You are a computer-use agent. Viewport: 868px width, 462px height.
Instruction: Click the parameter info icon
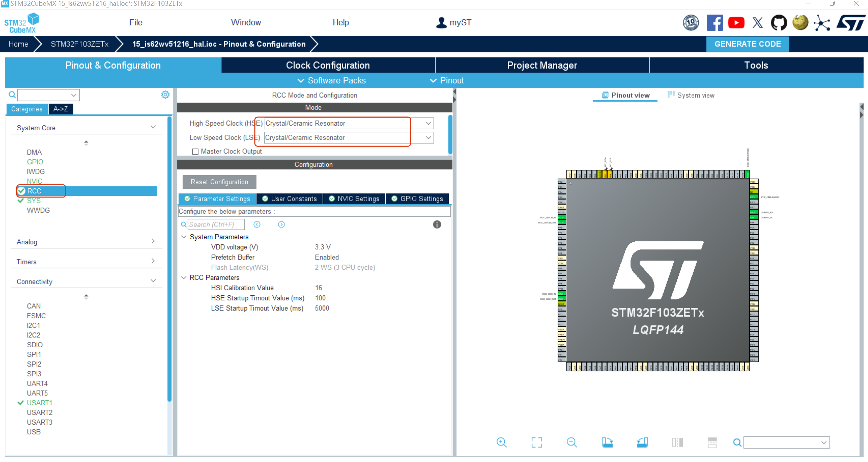click(437, 224)
